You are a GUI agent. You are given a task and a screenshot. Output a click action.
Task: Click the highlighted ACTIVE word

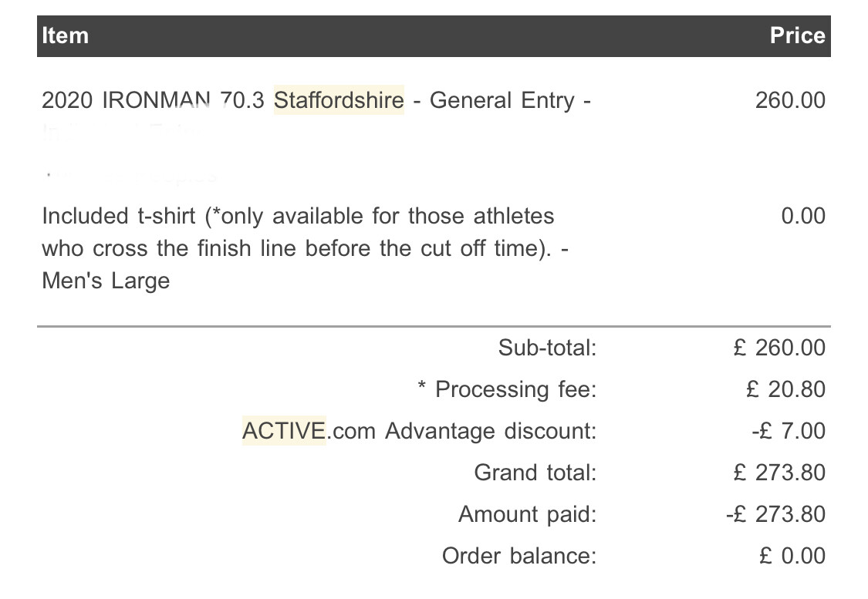coord(284,431)
